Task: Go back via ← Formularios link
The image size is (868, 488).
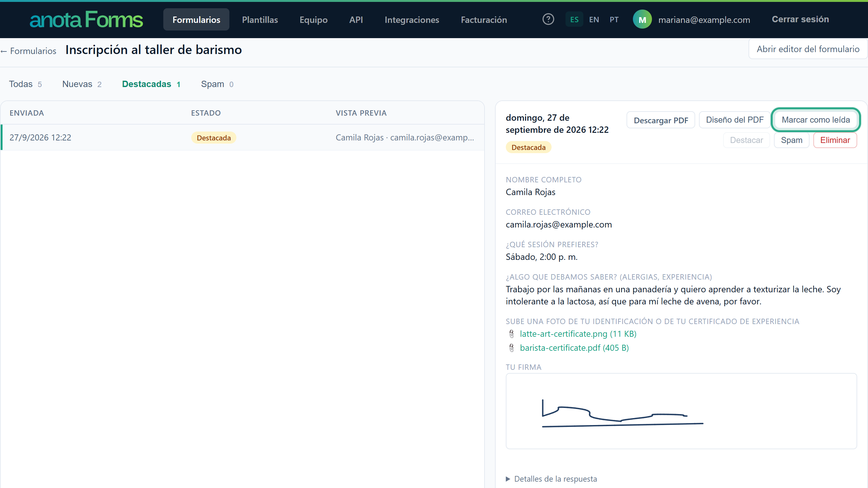Action: click(28, 51)
